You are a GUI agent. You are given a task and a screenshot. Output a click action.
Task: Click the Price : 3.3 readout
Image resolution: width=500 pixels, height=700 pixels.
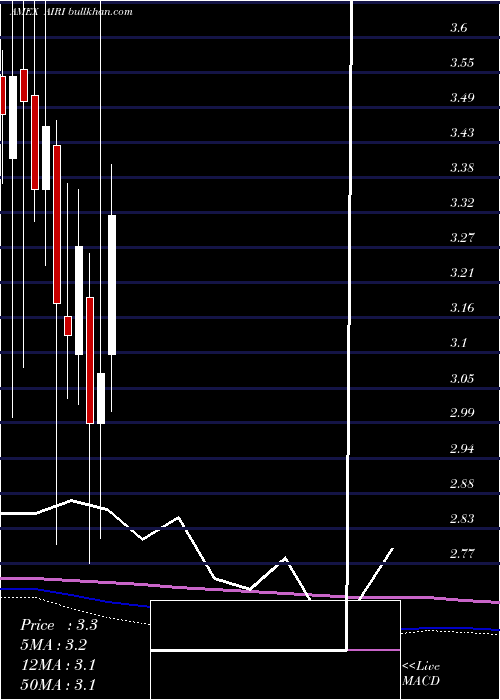[x=59, y=625]
